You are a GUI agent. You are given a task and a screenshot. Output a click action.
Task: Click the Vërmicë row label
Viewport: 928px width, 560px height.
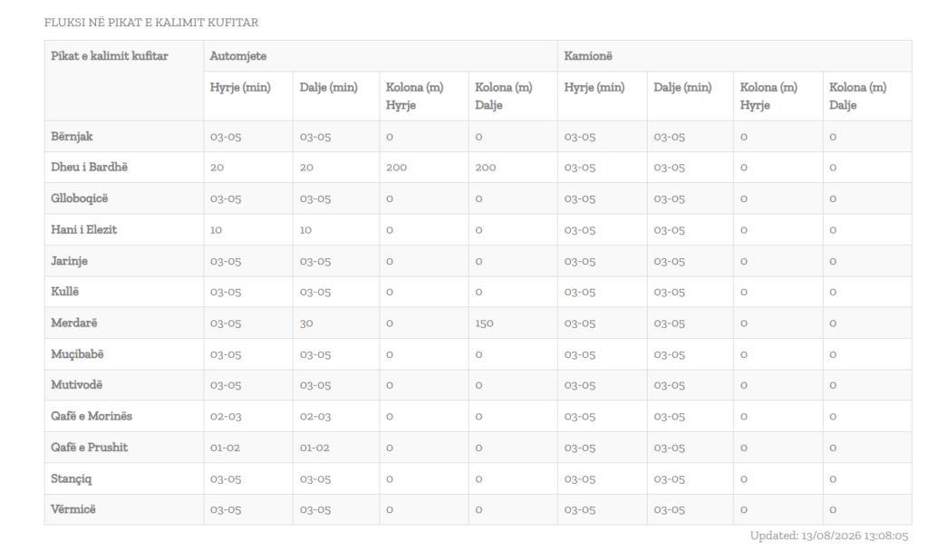(72, 509)
